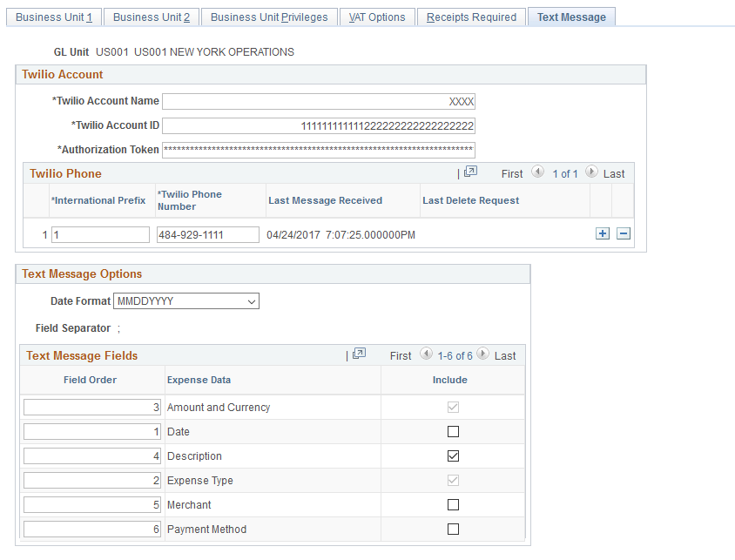Sort by Last Delete Request column
This screenshot has height=560, width=735.
470,200
